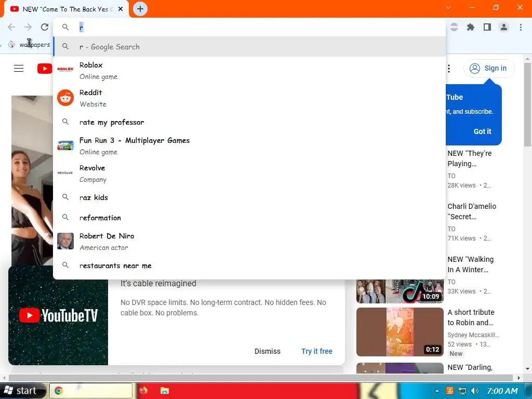
Task: Open a new tab with the plus button
Action: [140, 9]
